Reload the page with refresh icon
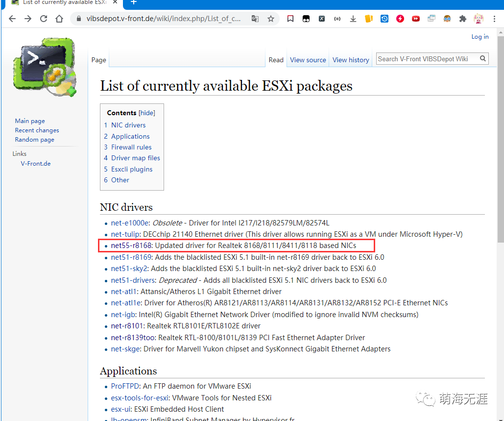 44,19
